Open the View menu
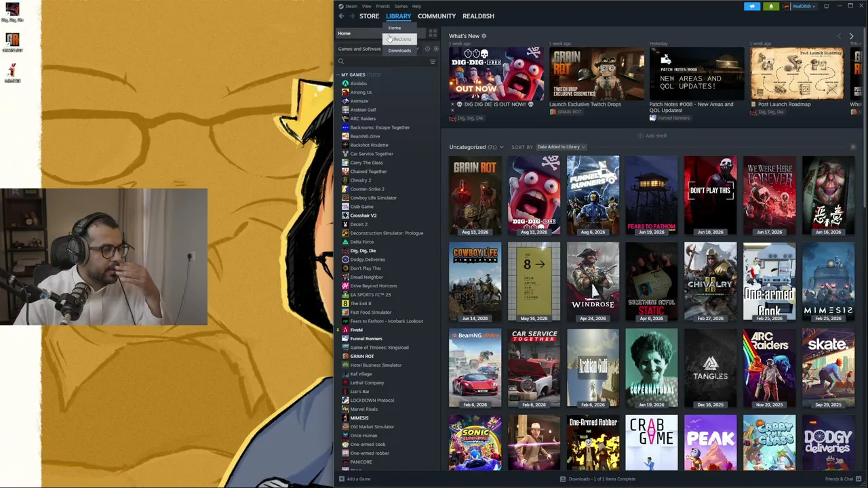 (366, 6)
